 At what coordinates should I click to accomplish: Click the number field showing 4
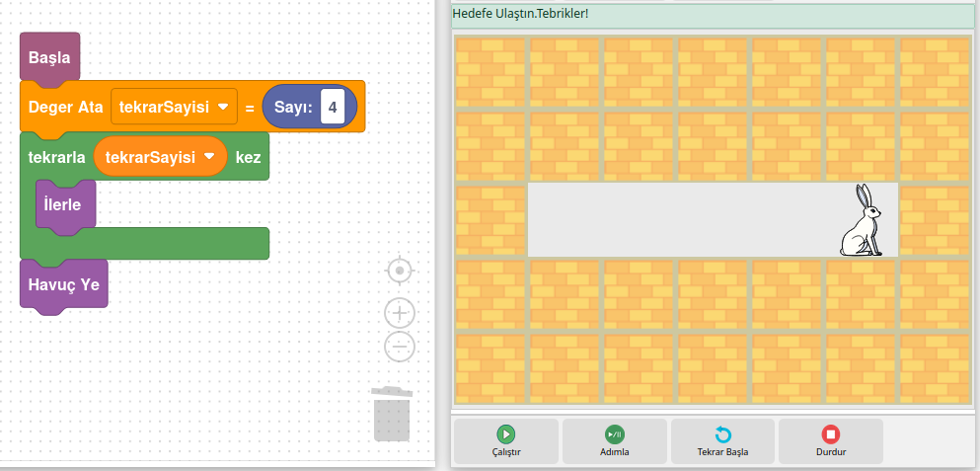(335, 107)
